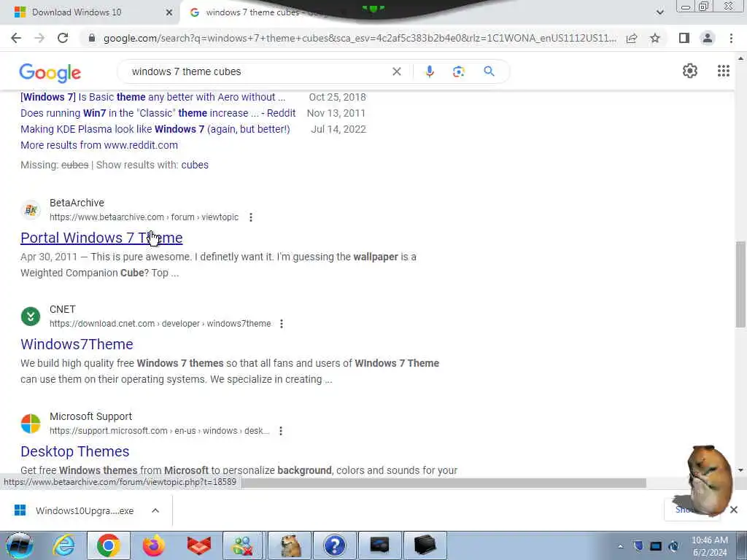
Task: Click the monitor icon in system tray
Action: 656,546
